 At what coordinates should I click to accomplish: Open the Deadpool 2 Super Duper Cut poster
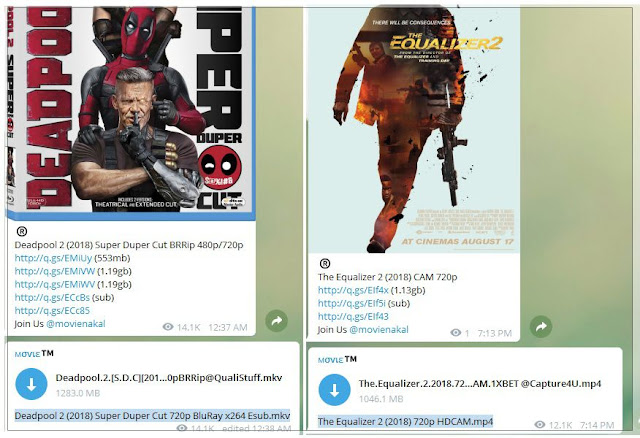coord(131,112)
